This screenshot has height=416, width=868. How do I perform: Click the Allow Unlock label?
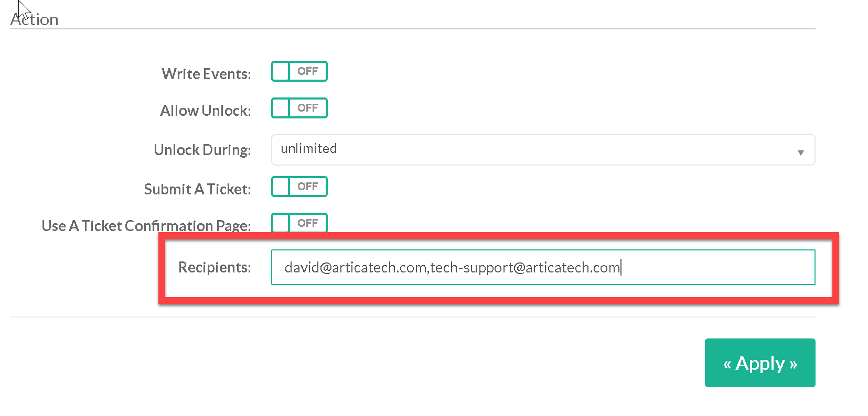(x=205, y=111)
